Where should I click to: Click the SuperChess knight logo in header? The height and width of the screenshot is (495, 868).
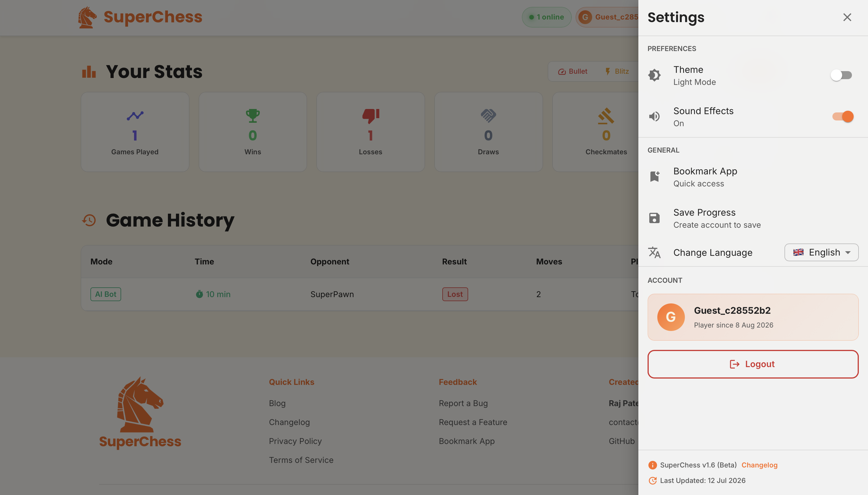pyautogui.click(x=87, y=17)
